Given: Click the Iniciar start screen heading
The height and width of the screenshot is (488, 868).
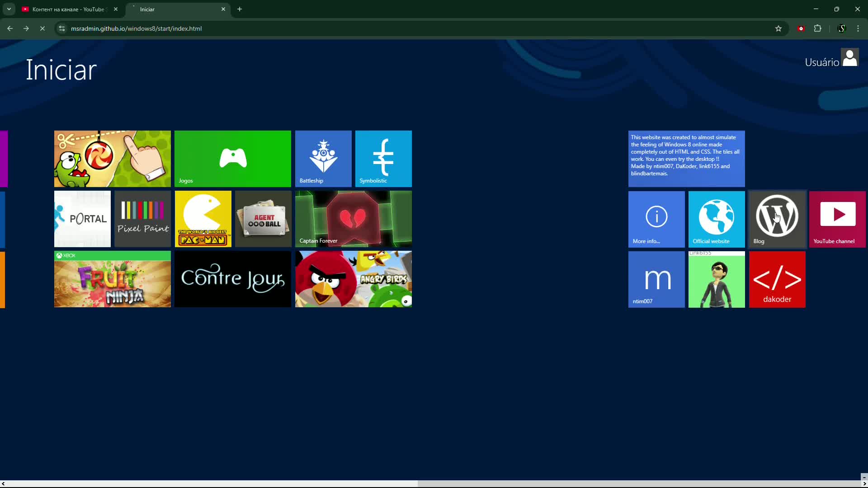Looking at the screenshot, I should tap(61, 70).
